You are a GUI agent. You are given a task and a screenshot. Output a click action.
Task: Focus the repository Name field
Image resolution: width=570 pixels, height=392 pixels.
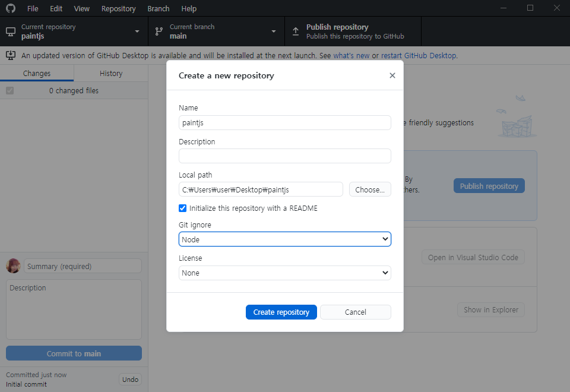284,122
